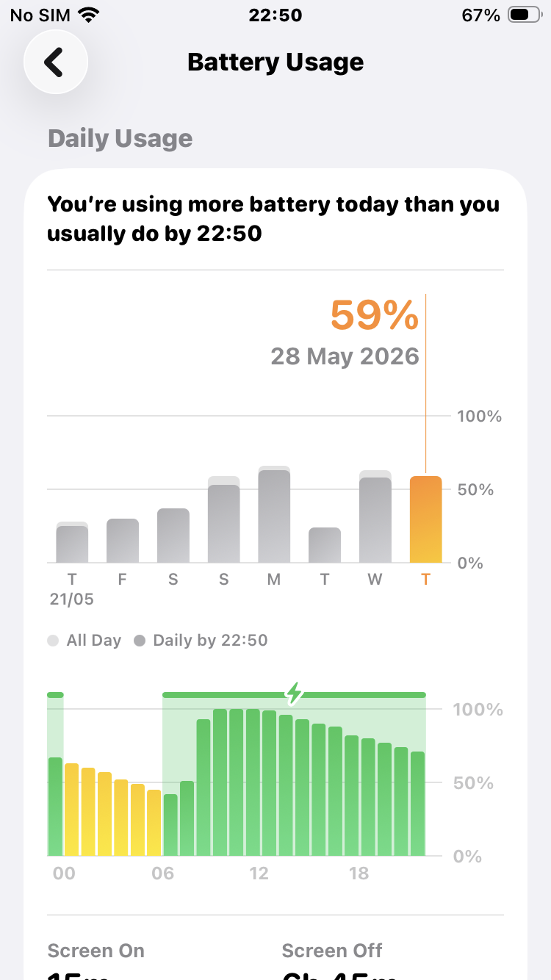The image size is (551, 980).
Task: Tap the 28 May 2026 date label
Action: pos(345,356)
